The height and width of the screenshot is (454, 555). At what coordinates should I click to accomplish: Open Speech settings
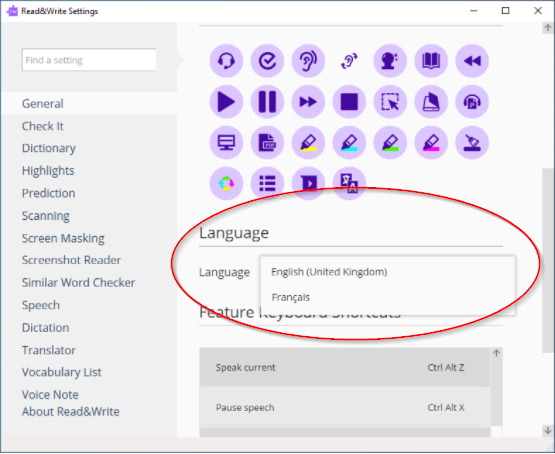coord(40,305)
